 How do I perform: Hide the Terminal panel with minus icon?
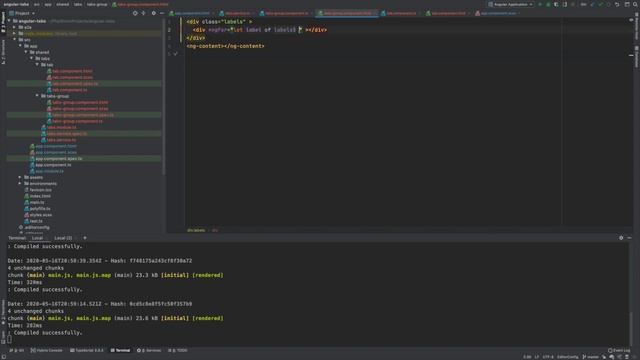(x=629, y=238)
